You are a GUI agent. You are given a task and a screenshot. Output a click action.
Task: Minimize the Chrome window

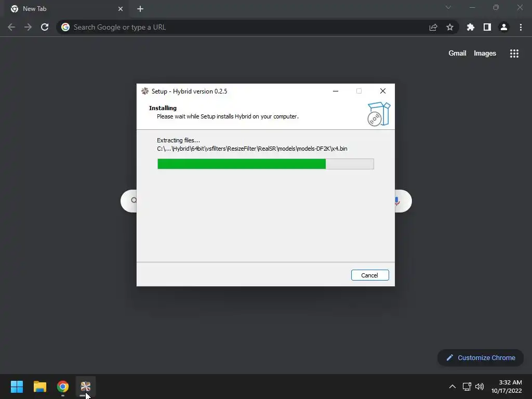tap(472, 7)
